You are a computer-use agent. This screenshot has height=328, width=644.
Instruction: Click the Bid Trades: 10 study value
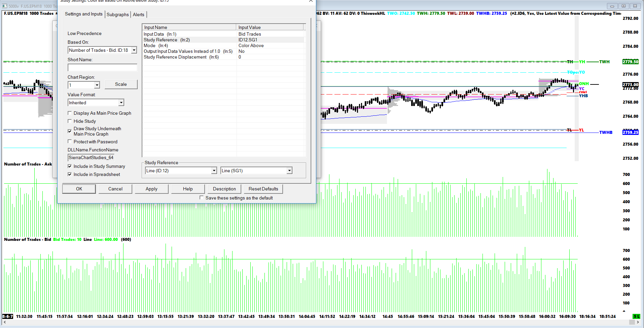pyautogui.click(x=67, y=240)
